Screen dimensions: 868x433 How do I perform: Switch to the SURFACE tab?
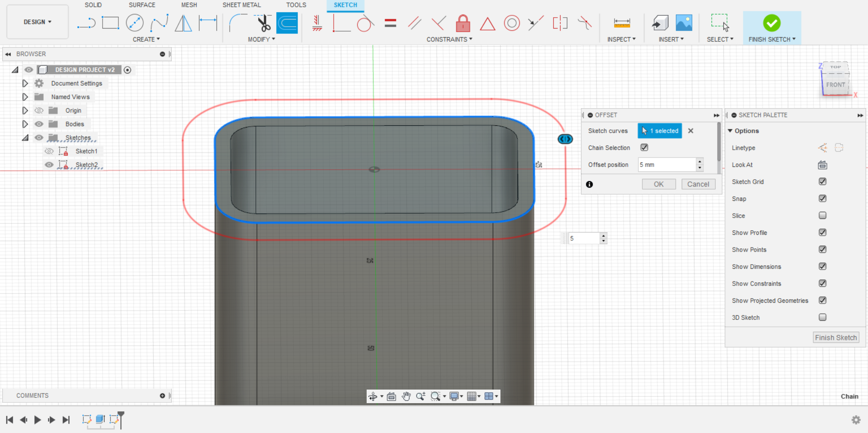pyautogui.click(x=142, y=5)
